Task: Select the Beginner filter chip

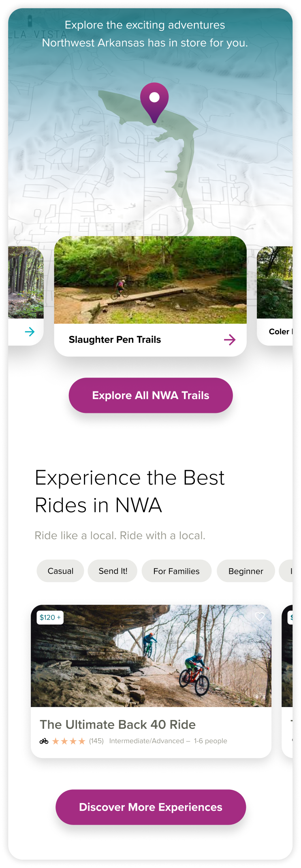Action: pyautogui.click(x=246, y=571)
